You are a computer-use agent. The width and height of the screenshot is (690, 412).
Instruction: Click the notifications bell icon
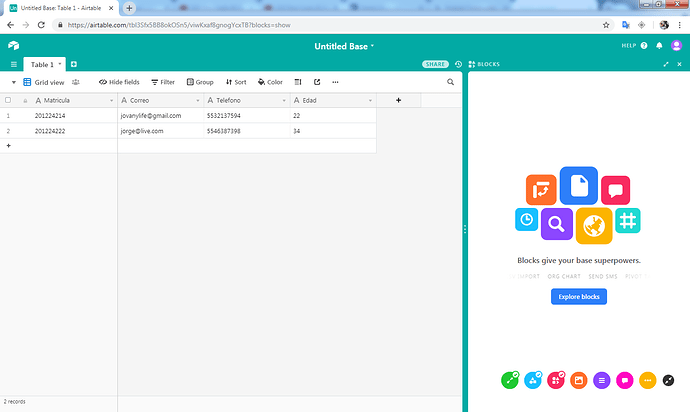(659, 46)
